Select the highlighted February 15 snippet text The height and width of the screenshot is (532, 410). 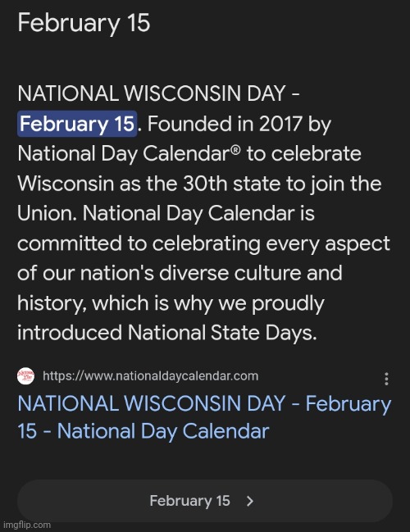point(77,124)
